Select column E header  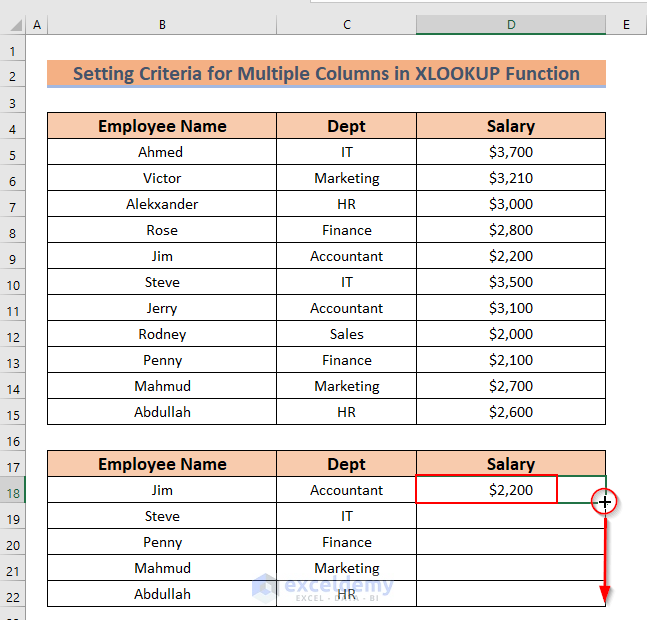click(x=626, y=25)
